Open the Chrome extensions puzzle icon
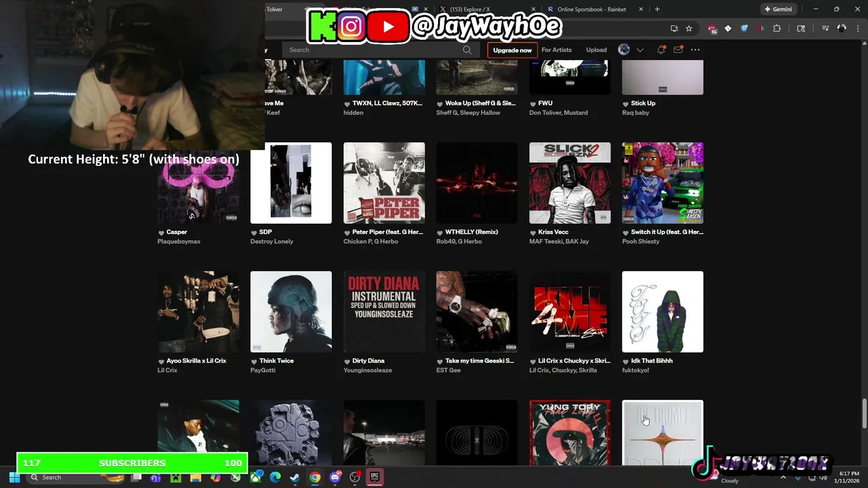This screenshot has width=868, height=488. coord(777,28)
